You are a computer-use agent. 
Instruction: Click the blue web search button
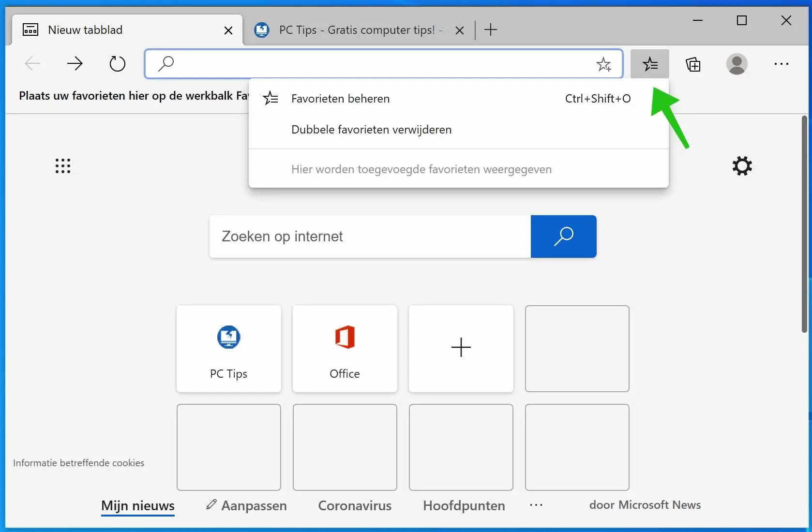(563, 236)
